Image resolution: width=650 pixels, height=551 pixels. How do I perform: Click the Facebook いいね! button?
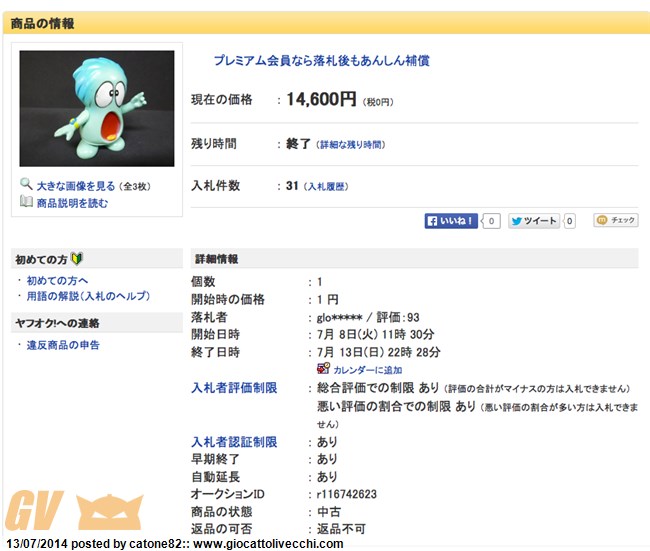[452, 221]
